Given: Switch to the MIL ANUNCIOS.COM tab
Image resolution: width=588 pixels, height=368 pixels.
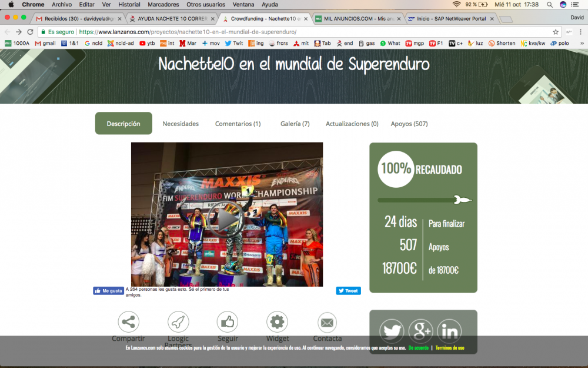Looking at the screenshot, I should coord(358,18).
